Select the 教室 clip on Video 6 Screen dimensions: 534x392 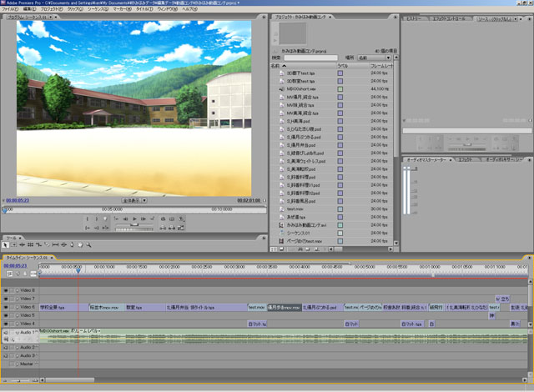tap(146, 307)
